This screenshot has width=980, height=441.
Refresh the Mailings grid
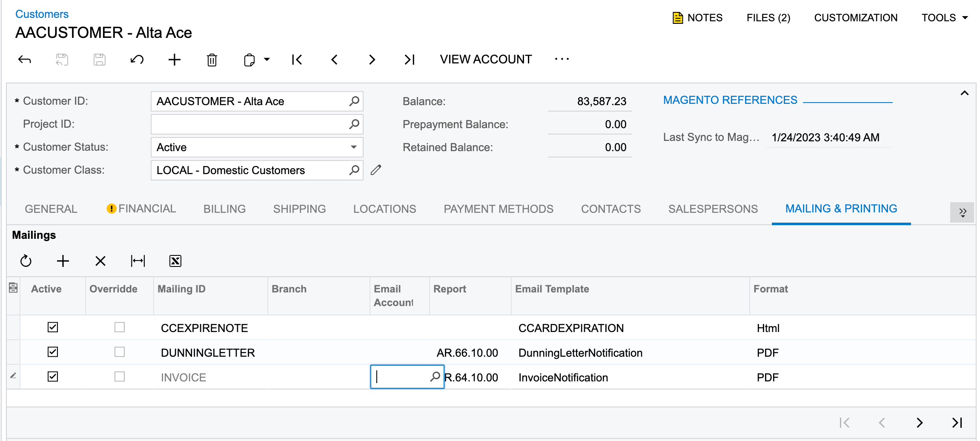coord(26,261)
